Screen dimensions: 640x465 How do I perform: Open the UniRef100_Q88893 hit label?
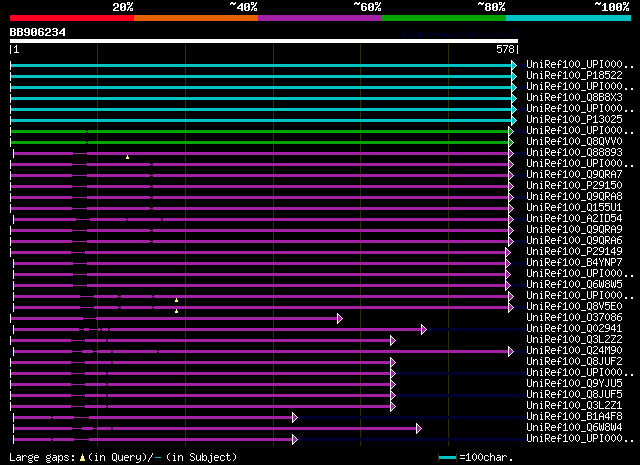(574, 153)
